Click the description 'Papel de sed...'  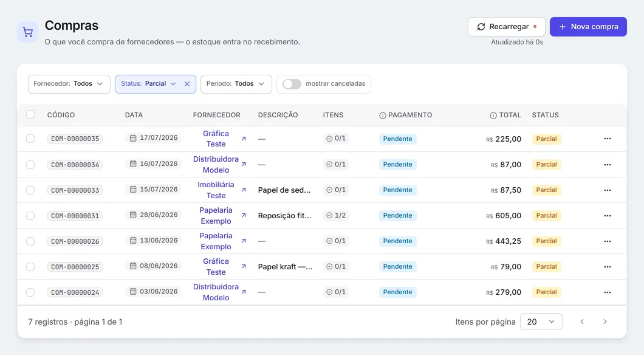(x=284, y=190)
